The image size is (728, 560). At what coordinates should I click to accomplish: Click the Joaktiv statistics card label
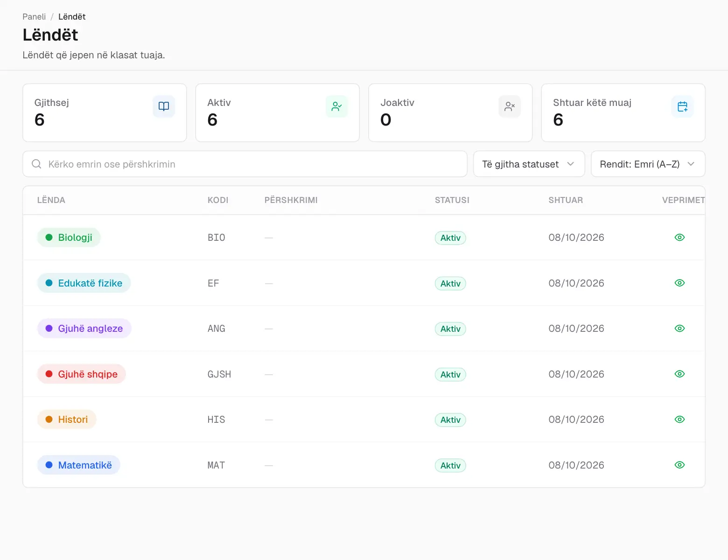click(x=397, y=103)
